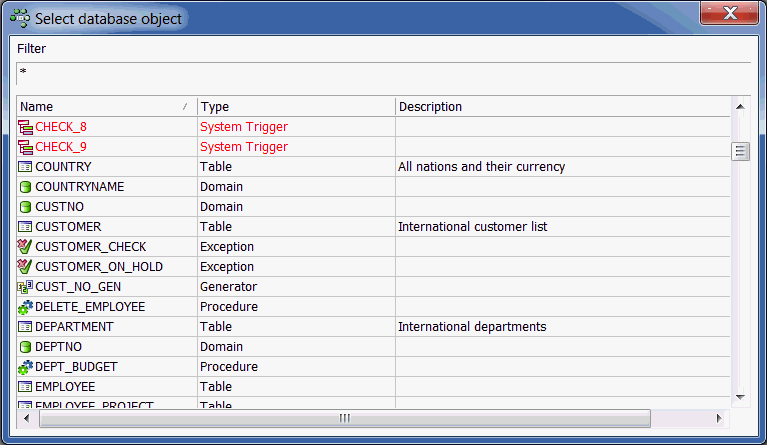This screenshot has height=445, width=767.
Task: Select the CUSTNO name cell
Action: click(x=59, y=207)
